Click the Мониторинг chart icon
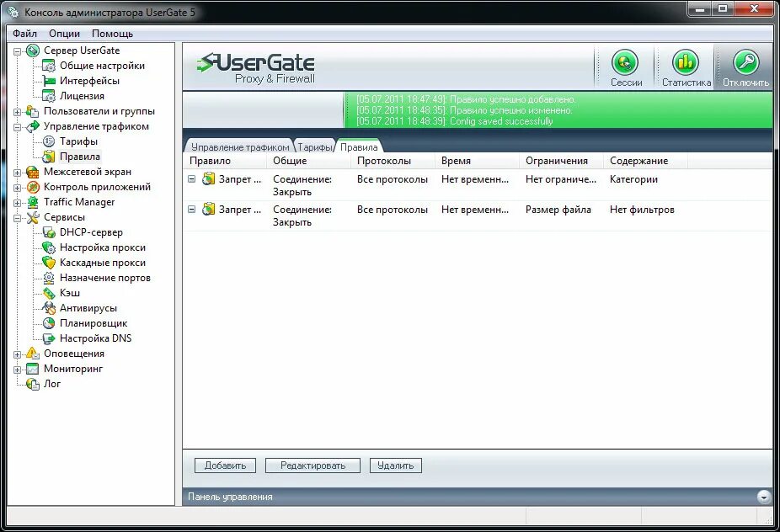 pos(33,369)
